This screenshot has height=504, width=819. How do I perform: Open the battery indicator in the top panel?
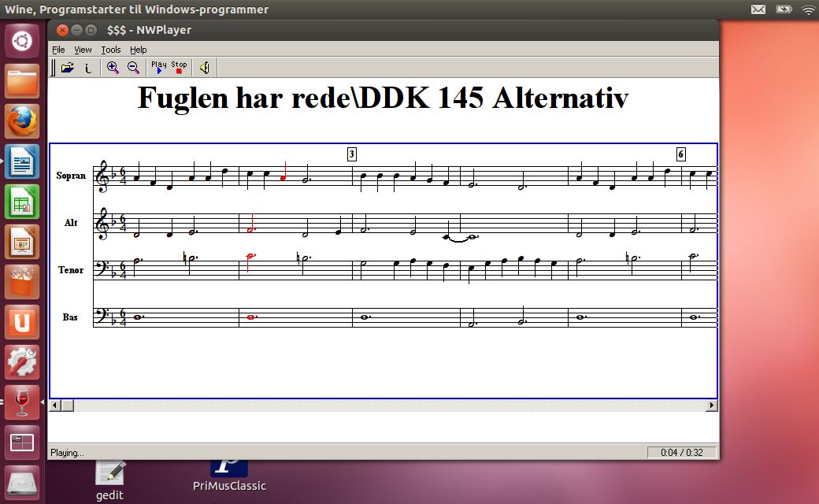(x=784, y=9)
